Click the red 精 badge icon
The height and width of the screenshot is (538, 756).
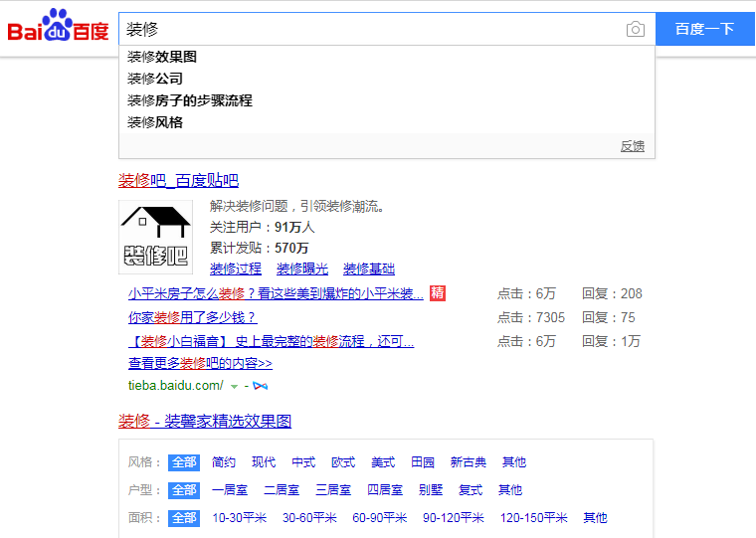tap(438, 293)
